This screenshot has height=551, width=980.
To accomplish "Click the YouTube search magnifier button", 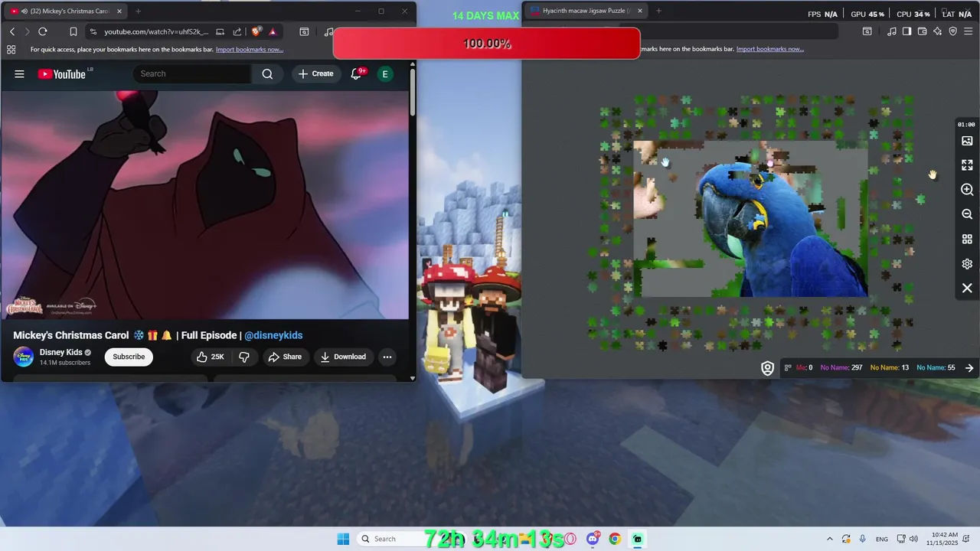I will [x=267, y=73].
